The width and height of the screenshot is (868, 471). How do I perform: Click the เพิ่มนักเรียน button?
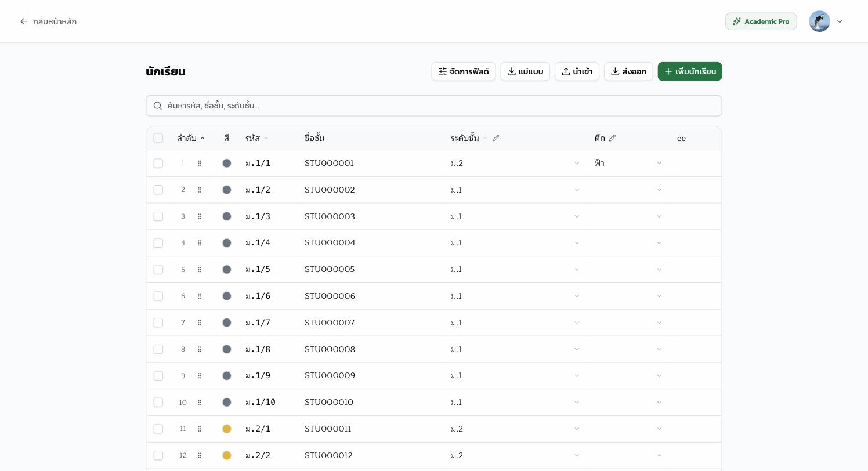[x=690, y=71]
